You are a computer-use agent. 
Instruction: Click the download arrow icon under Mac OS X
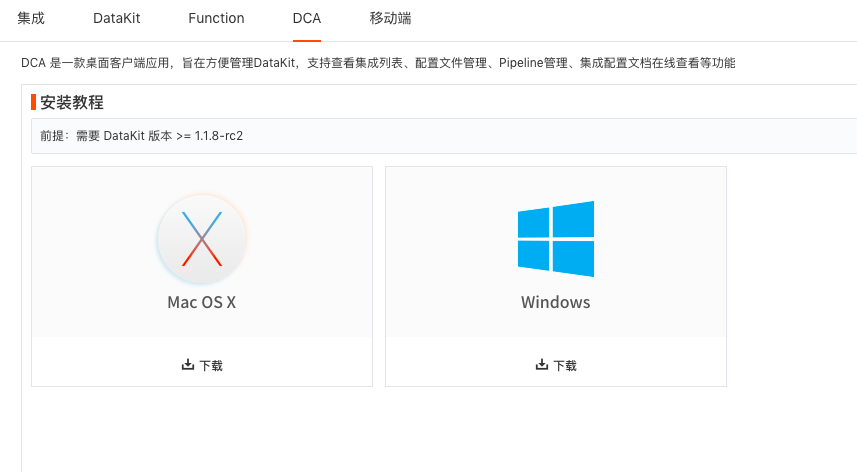[x=188, y=364]
